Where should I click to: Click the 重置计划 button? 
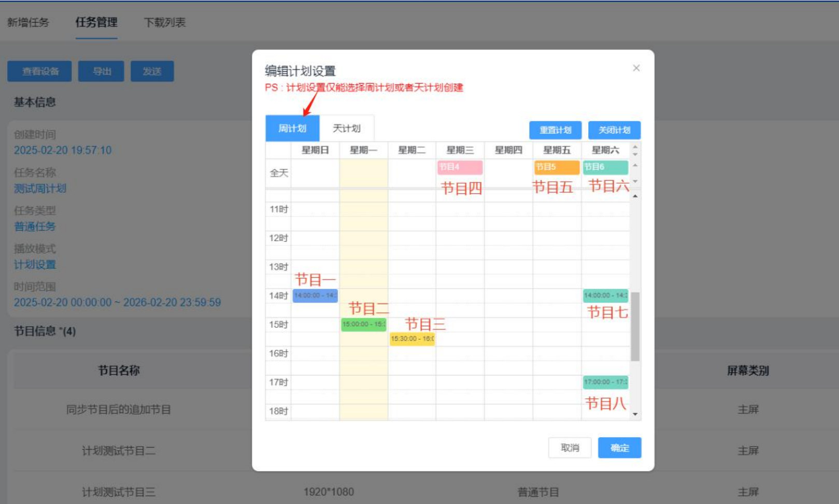[x=555, y=130]
